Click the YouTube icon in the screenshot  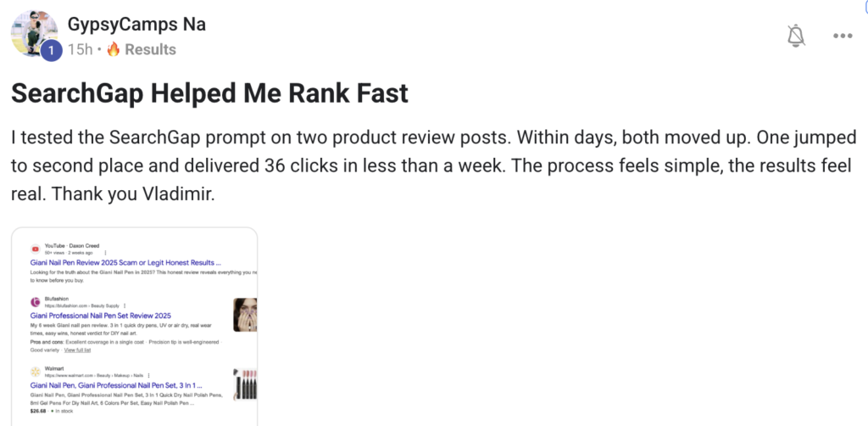(x=35, y=249)
